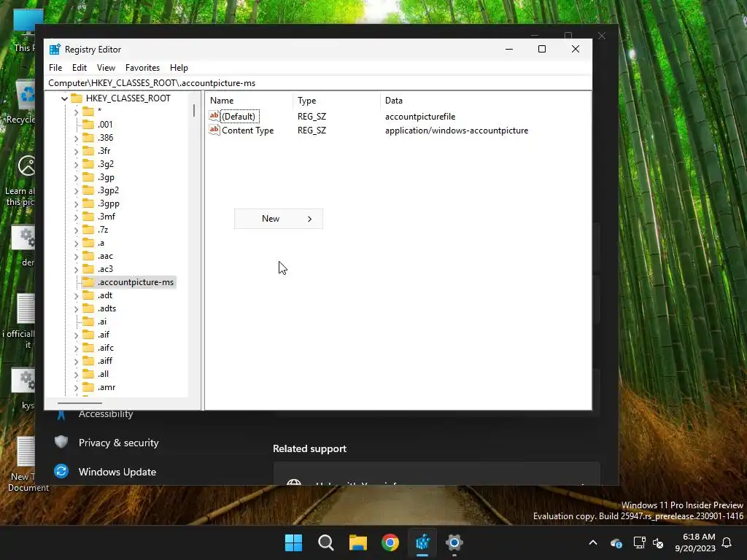747x560 pixels.
Task: Click the Registry Editor title bar icon
Action: [x=55, y=49]
